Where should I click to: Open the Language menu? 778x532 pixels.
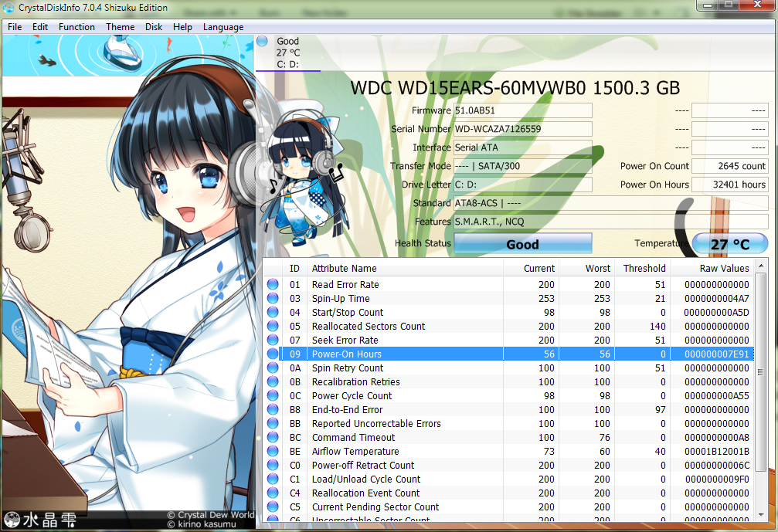tap(223, 27)
